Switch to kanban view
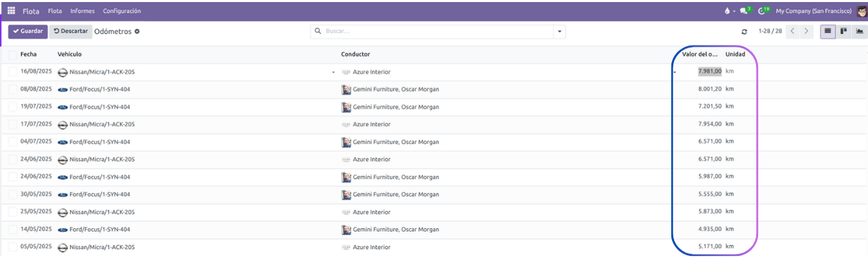This screenshot has width=868, height=275. pyautogui.click(x=844, y=31)
